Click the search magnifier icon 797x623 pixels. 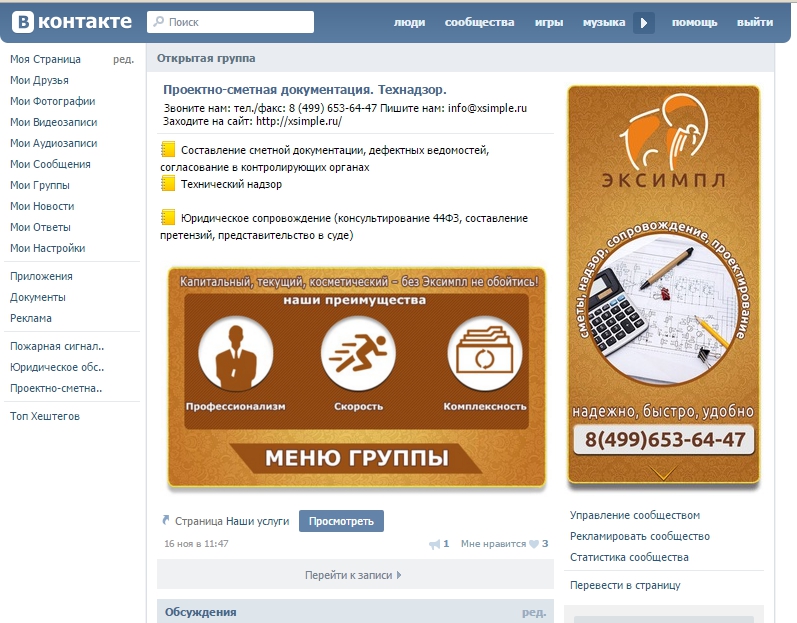tap(159, 21)
